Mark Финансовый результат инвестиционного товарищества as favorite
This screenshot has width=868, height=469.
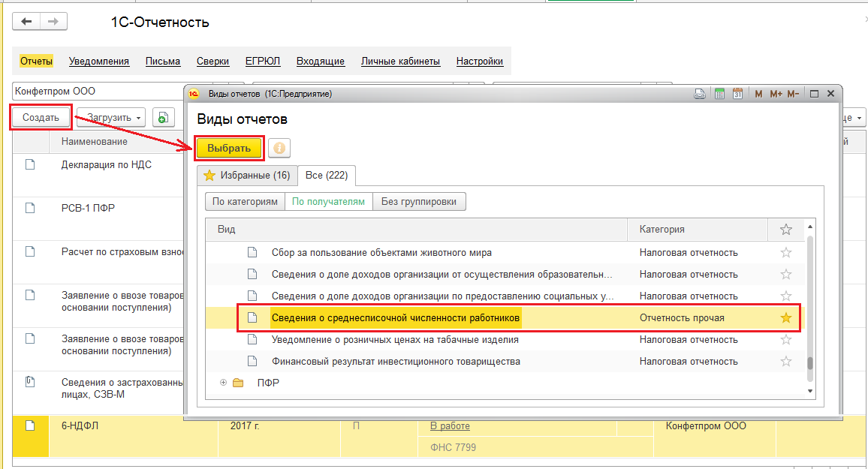coord(786,361)
